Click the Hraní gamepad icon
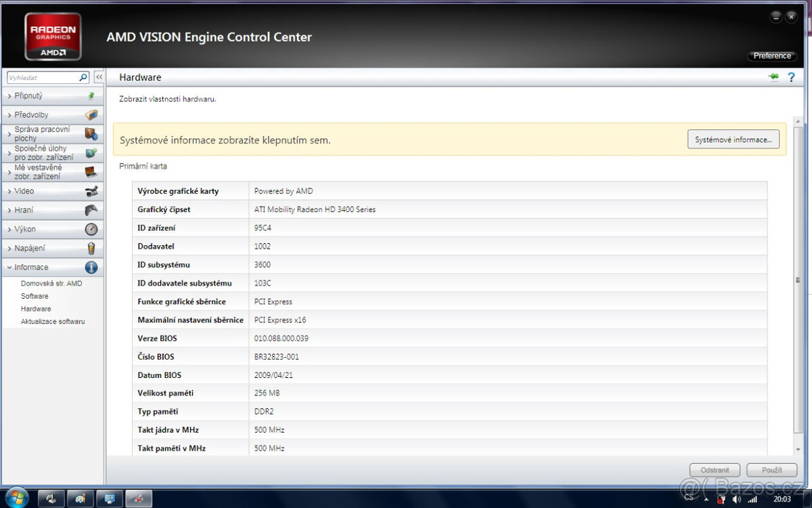Image resolution: width=812 pixels, height=508 pixels. pyautogui.click(x=91, y=210)
